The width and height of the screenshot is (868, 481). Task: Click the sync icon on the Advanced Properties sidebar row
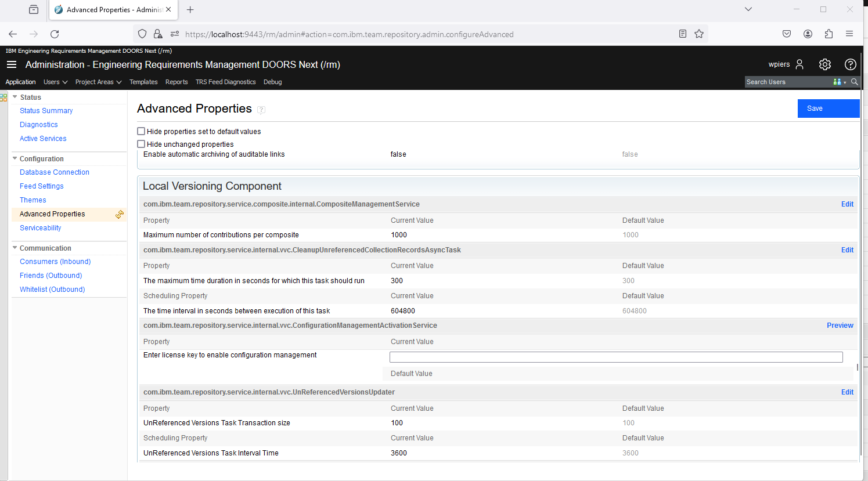(x=120, y=214)
